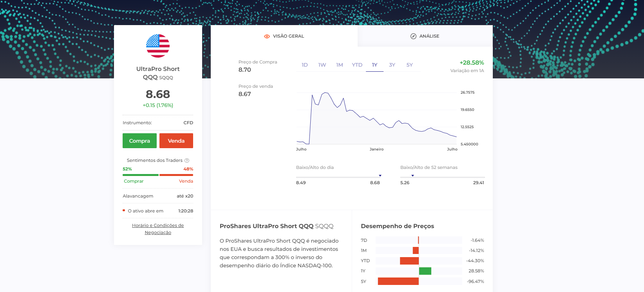Select the 1M chart range
Image resolution: width=644 pixels, height=292 pixels.
340,65
